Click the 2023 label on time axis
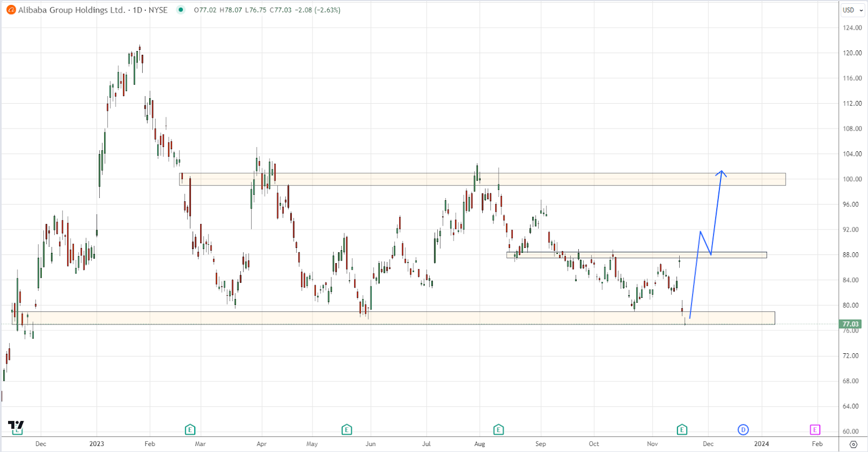This screenshot has width=868, height=452. [97, 444]
